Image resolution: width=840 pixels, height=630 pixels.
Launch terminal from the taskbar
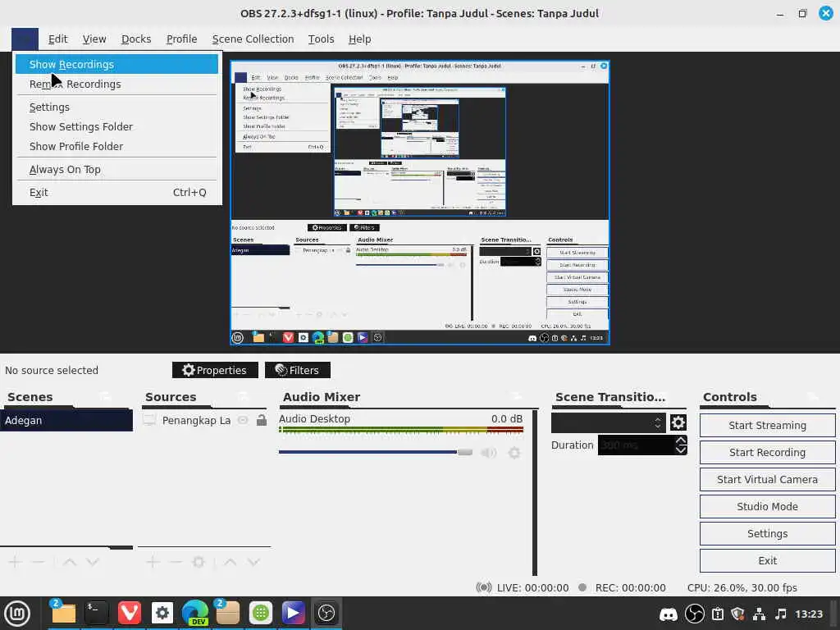[97, 614]
